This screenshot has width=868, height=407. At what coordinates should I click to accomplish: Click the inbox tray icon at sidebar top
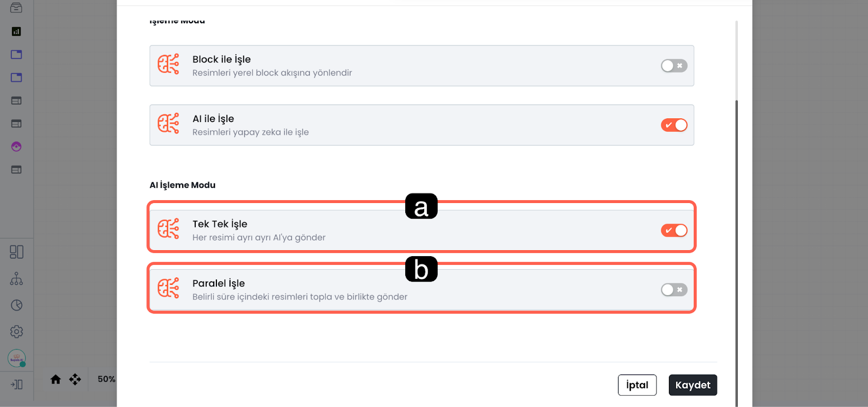click(16, 8)
